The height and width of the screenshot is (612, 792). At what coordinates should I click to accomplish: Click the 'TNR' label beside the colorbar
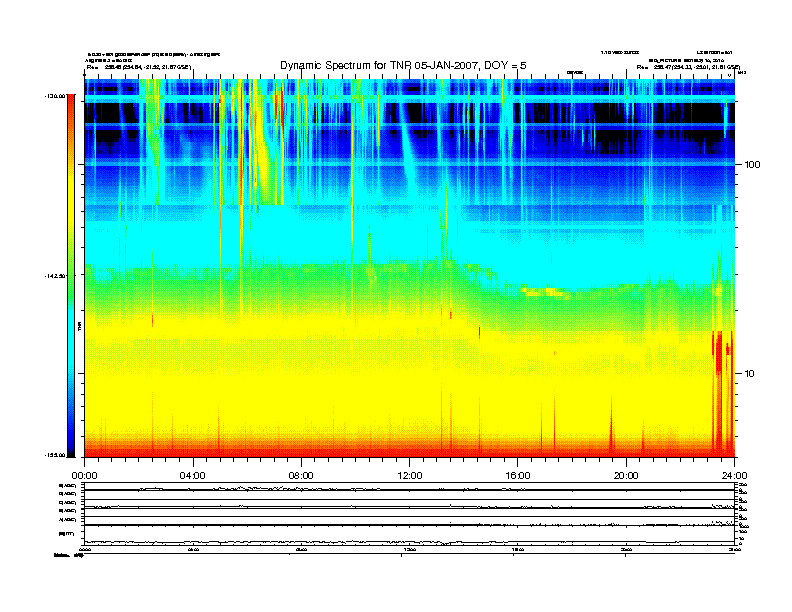[79, 326]
